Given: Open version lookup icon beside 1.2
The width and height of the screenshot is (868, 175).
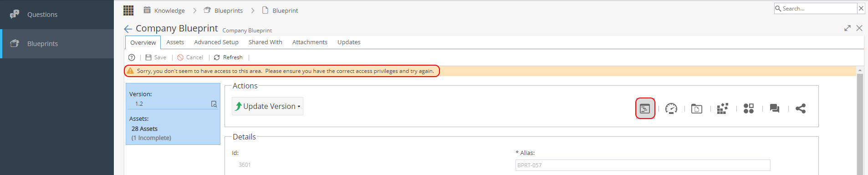Looking at the screenshot, I should click(214, 104).
